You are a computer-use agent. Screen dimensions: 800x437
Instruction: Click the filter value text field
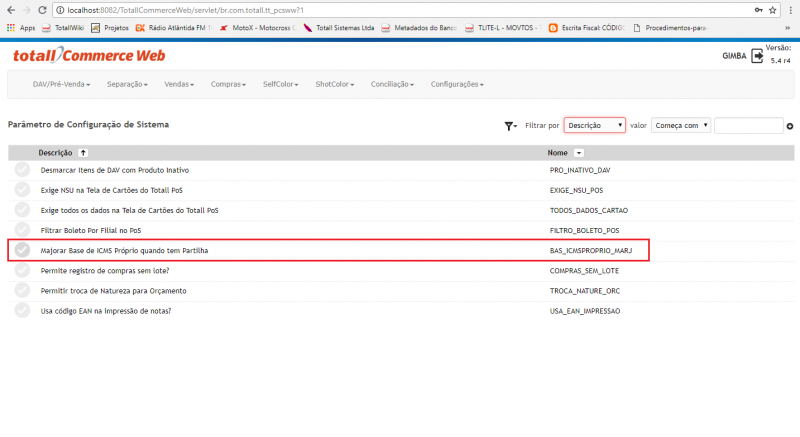(748, 125)
